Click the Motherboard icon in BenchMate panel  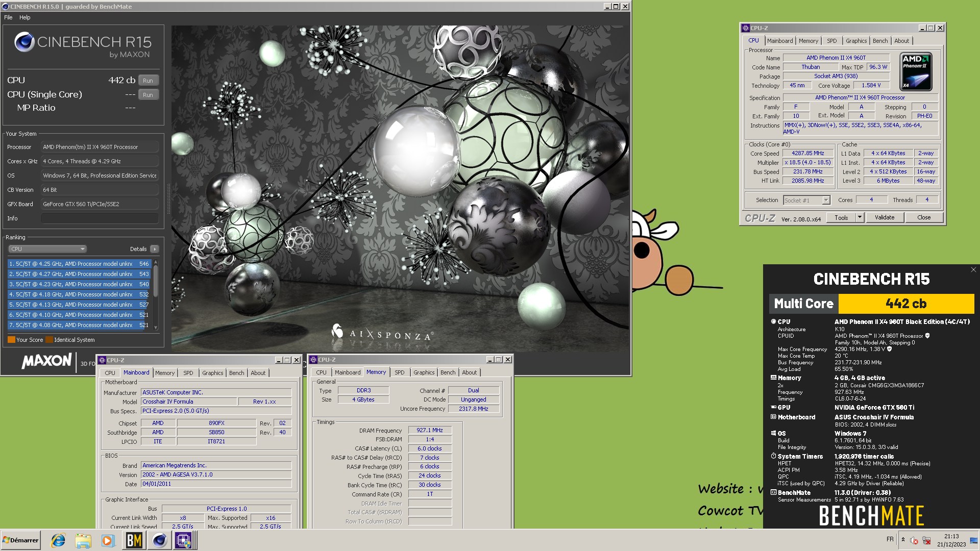click(773, 417)
